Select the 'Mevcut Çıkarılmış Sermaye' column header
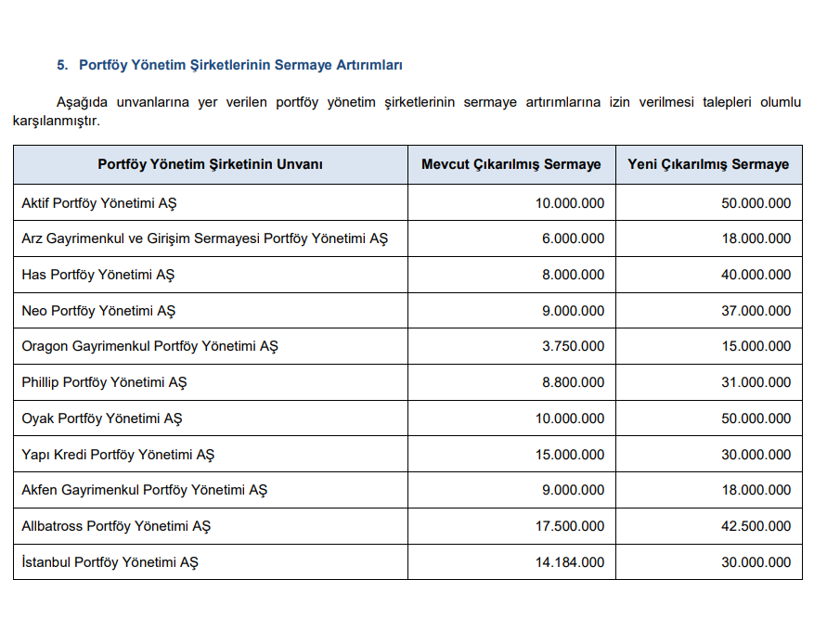840x618 pixels. [510, 164]
